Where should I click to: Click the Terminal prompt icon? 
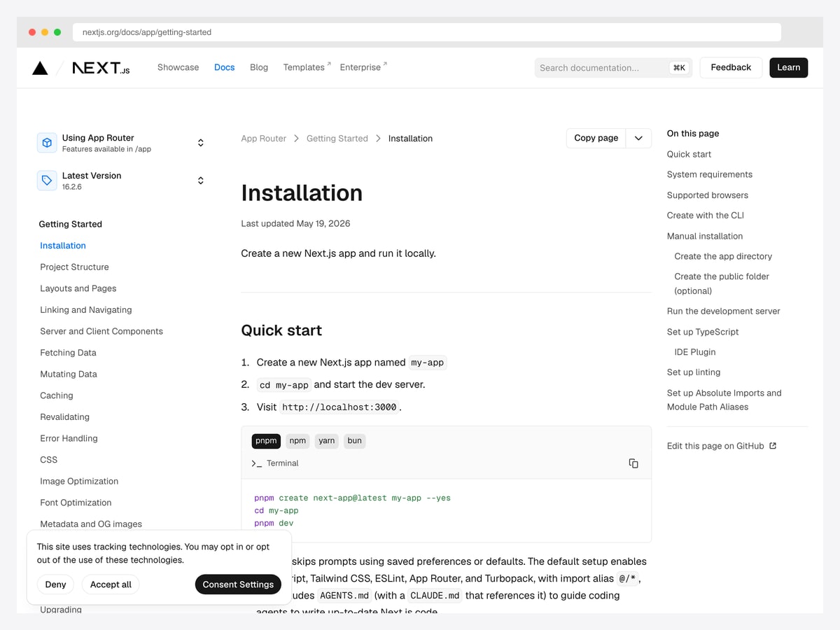(x=256, y=463)
